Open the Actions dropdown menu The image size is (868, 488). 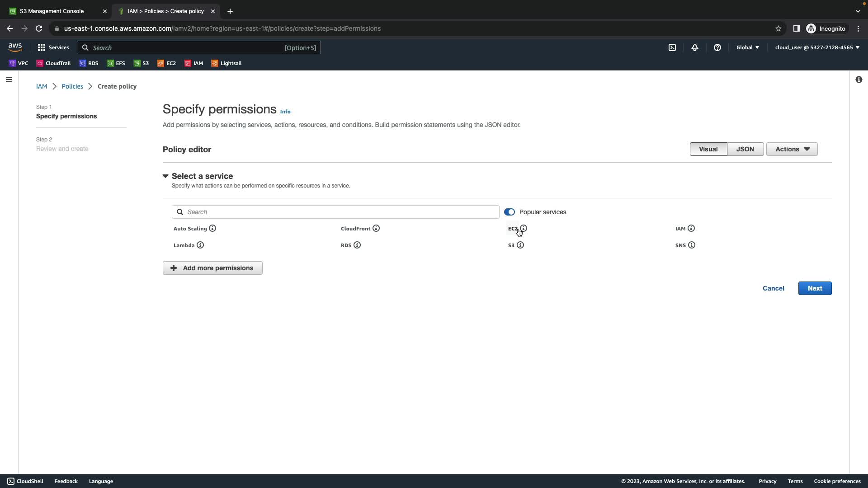(x=792, y=149)
